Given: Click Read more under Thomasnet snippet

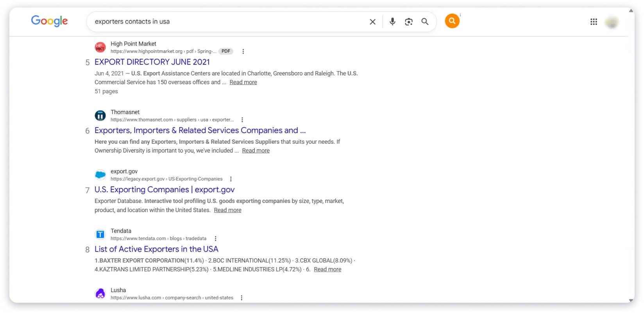Looking at the screenshot, I should [x=256, y=151].
